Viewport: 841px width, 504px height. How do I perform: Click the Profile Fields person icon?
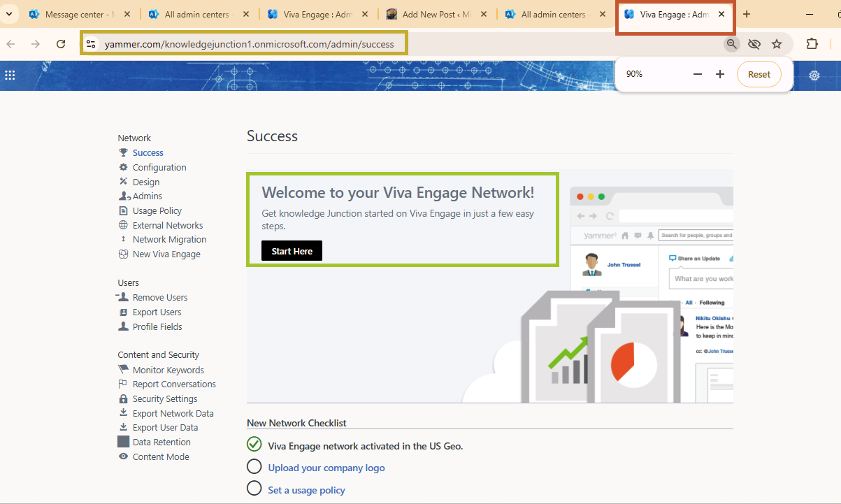[123, 326]
